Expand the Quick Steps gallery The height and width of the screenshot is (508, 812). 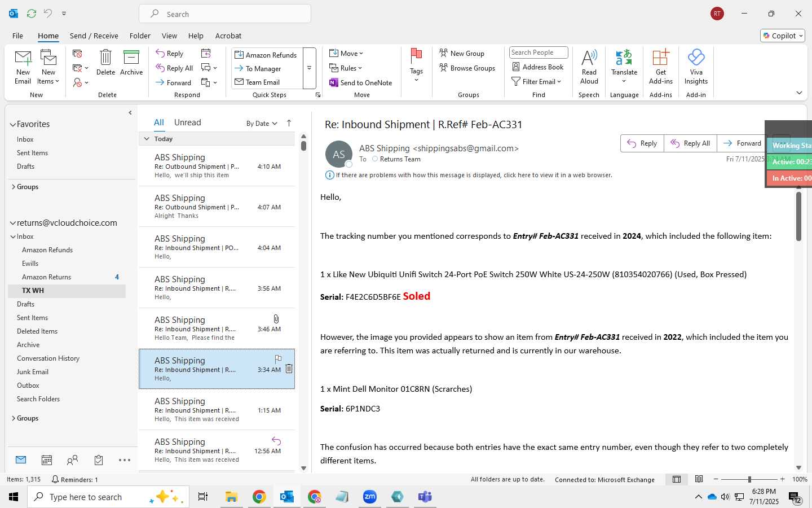(309, 68)
